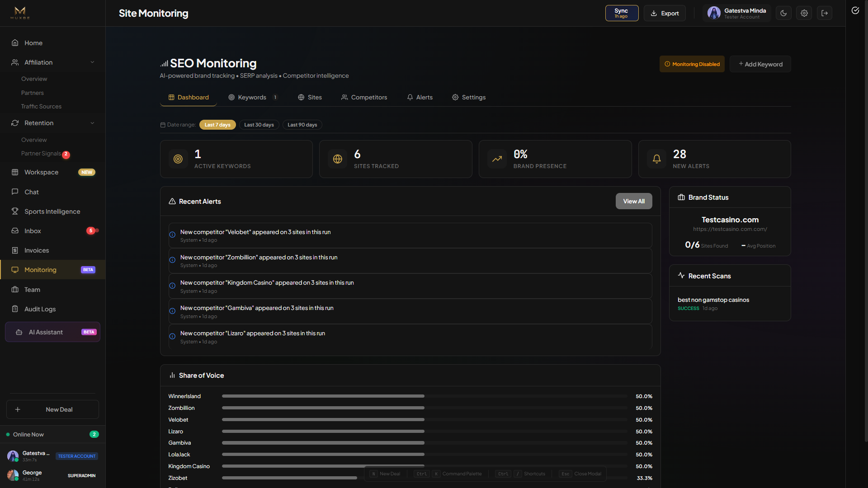The height and width of the screenshot is (488, 868).
Task: Click the Muxbe logo
Action: pos(20,13)
